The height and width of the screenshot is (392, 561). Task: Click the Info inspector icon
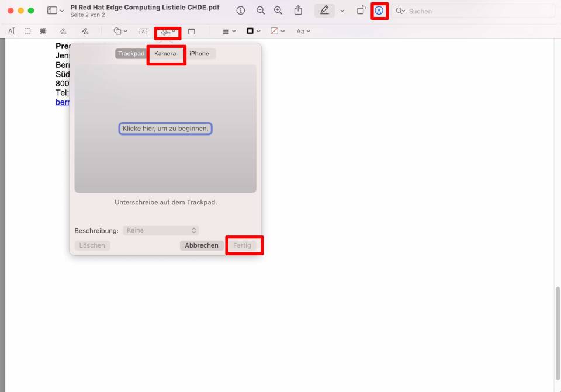point(241,11)
